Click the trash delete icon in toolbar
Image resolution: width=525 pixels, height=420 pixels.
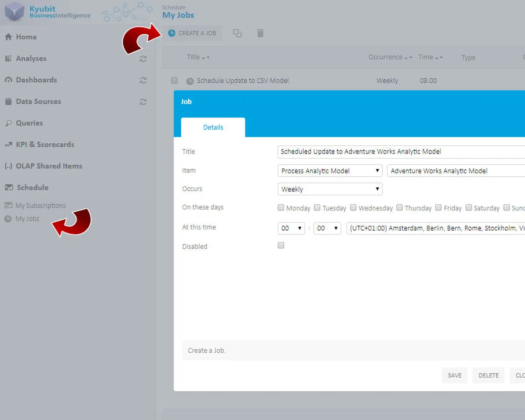pos(260,33)
